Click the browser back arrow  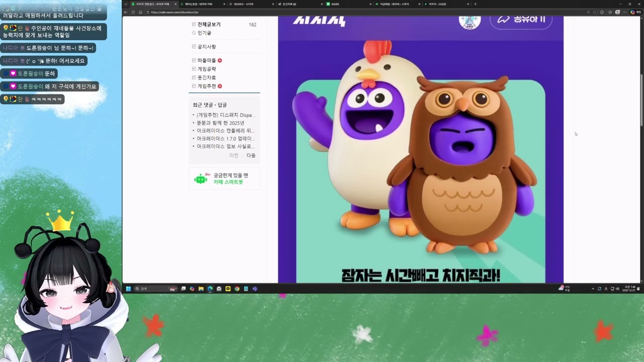point(126,12)
